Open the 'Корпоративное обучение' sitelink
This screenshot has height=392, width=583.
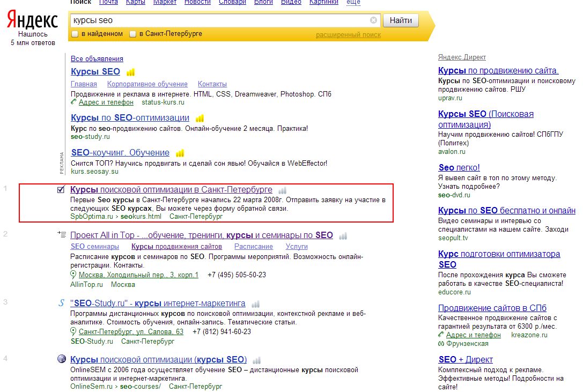coord(147,84)
